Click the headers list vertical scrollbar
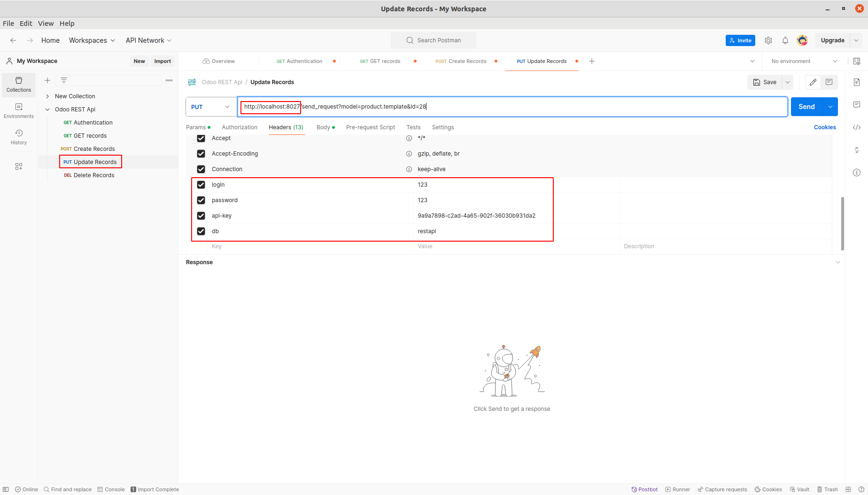 (x=842, y=223)
